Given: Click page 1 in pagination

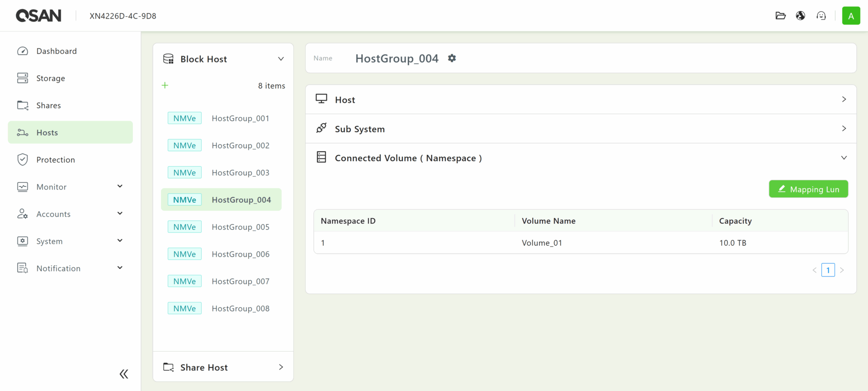Looking at the screenshot, I should 828,270.
